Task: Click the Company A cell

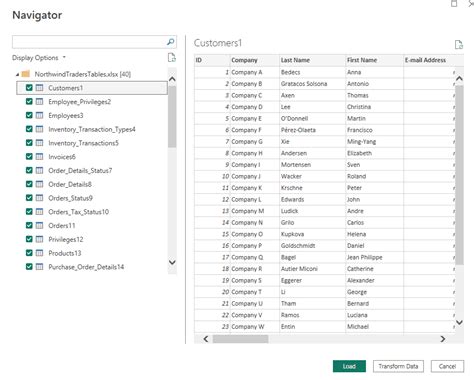Action: [255, 72]
